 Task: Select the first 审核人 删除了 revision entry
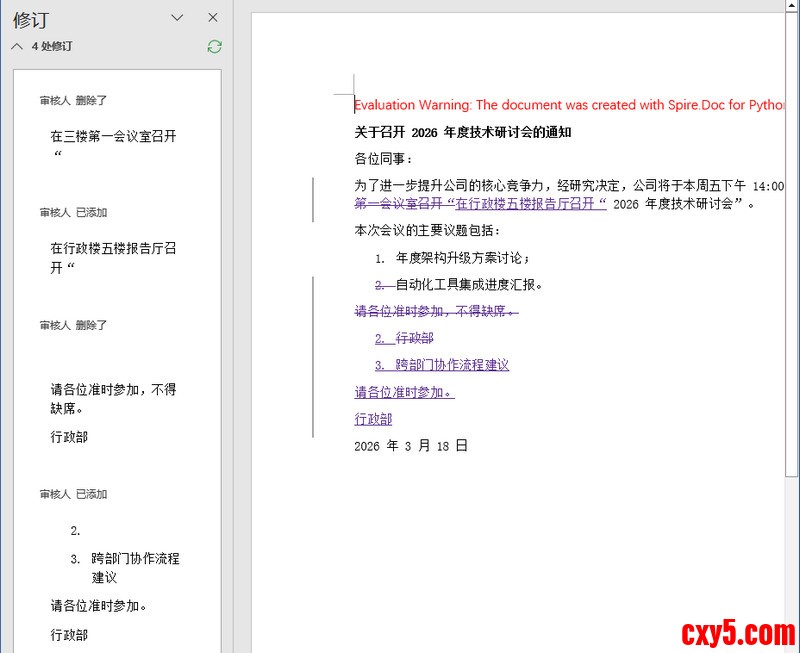(x=73, y=100)
